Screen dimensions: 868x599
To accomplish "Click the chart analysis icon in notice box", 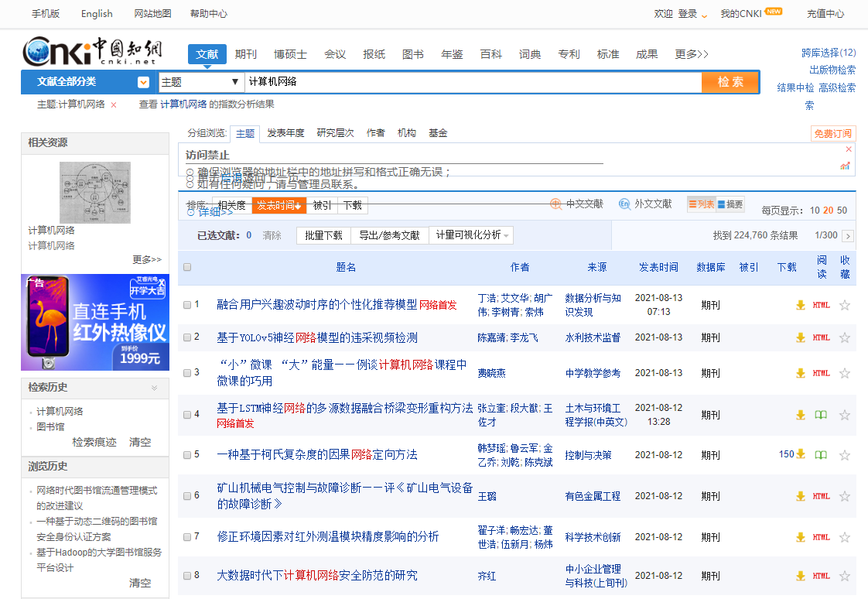I will coord(846,166).
